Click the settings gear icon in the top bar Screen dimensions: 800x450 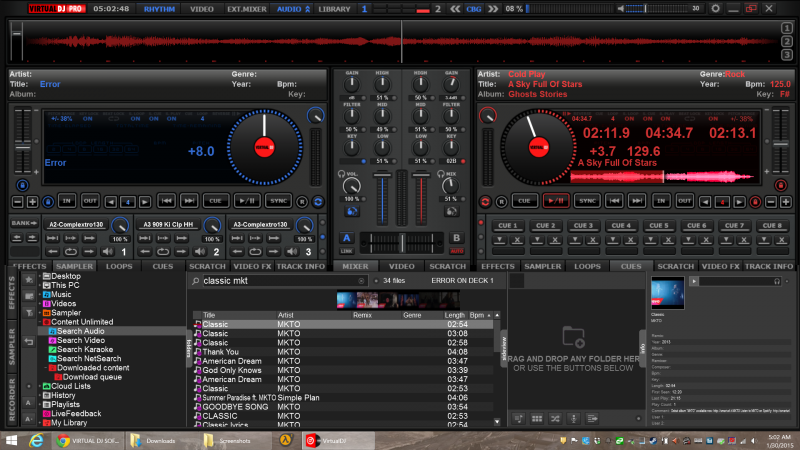coord(715,9)
